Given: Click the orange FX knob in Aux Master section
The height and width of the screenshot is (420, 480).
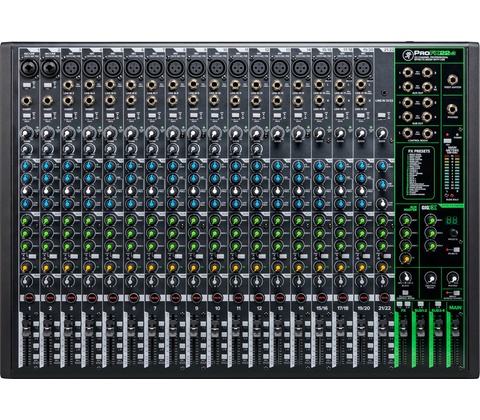Looking at the screenshot, I should click(405, 258).
